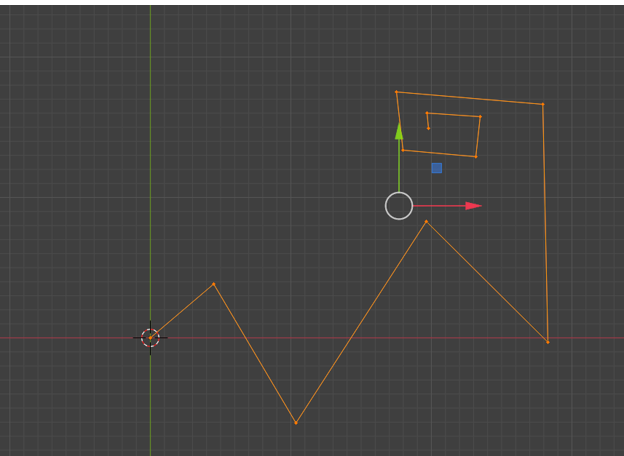The width and height of the screenshot is (624, 456).
Task: Click the green Y-axis move gizmo arrow
Action: pos(399,131)
